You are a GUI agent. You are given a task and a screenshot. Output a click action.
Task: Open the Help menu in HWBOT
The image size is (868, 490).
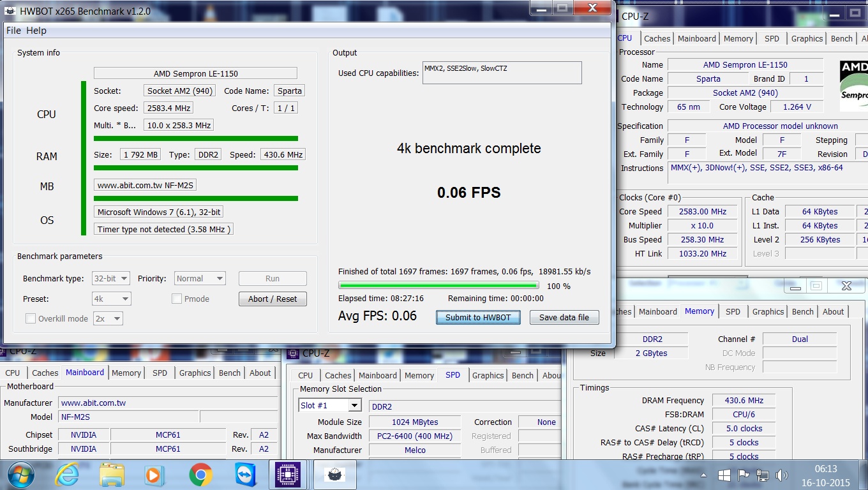click(x=36, y=31)
